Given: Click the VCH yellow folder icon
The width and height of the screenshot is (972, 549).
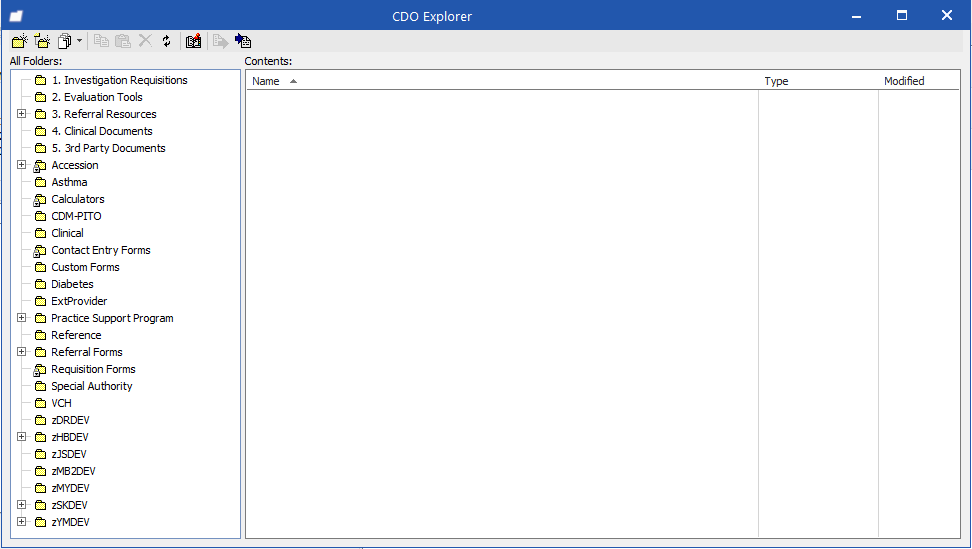Looking at the screenshot, I should [40, 403].
